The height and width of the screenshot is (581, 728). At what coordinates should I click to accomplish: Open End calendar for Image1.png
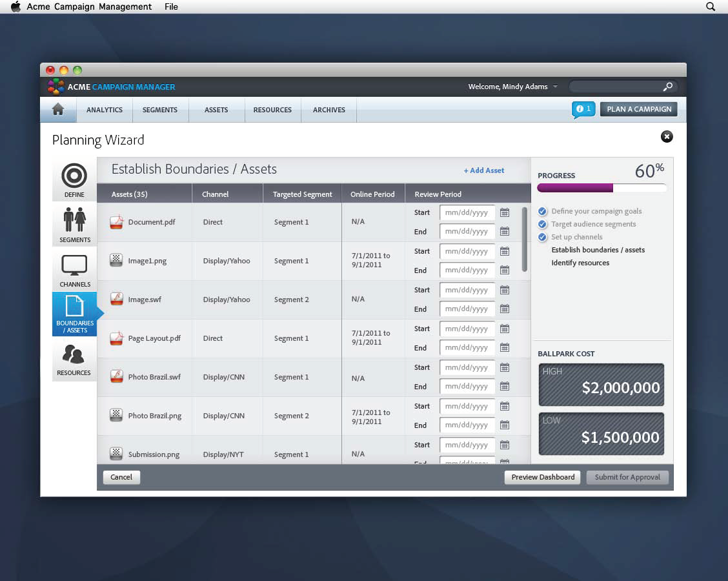point(505,270)
